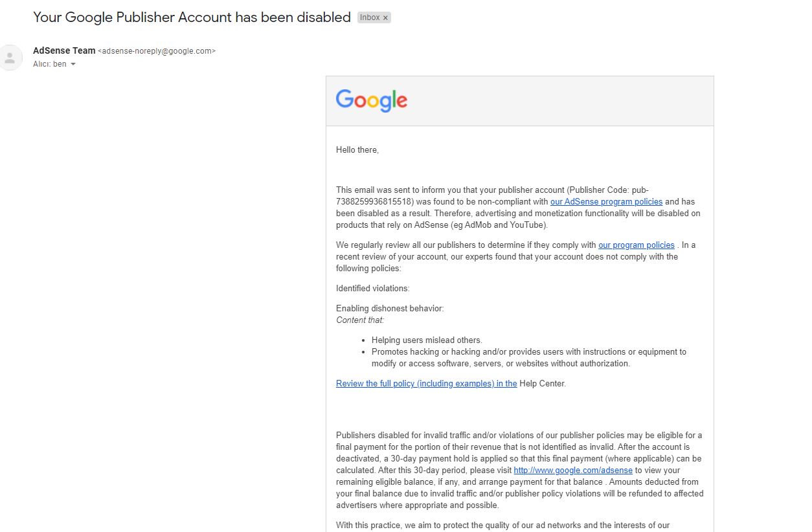Click the 'Promotes hacking or hacking' bullet text
Viewport: 812px width, 532px height.
[529, 358]
